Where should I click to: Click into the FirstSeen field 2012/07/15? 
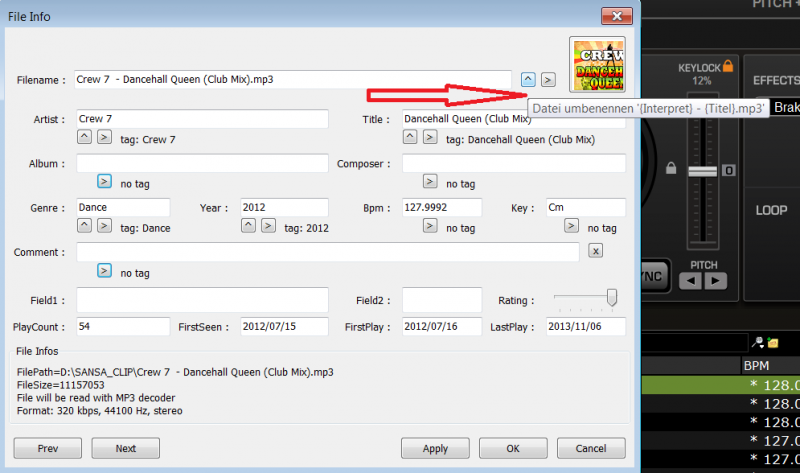point(284,327)
